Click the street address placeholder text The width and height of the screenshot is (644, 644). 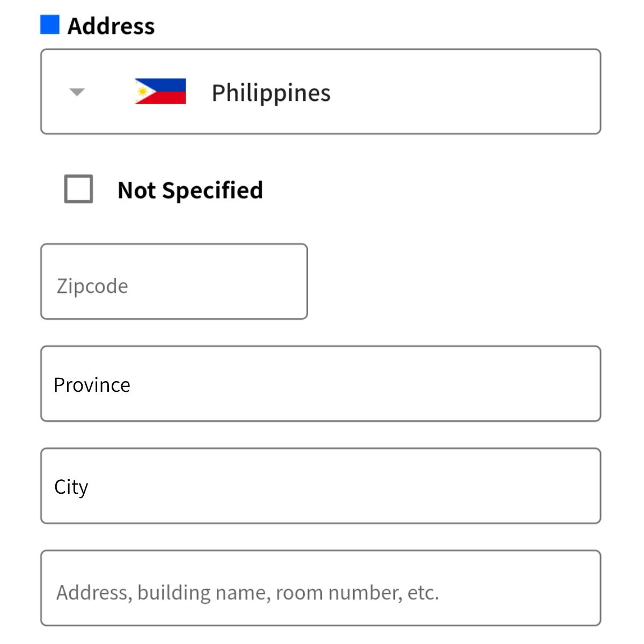pyautogui.click(x=247, y=592)
